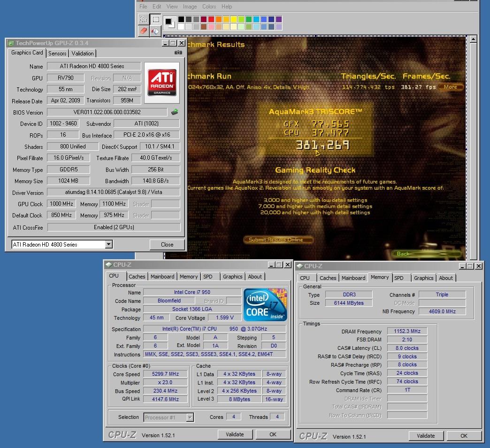This screenshot has height=448, width=490.
Task: Open the View menu in Paint
Action: [172, 7]
